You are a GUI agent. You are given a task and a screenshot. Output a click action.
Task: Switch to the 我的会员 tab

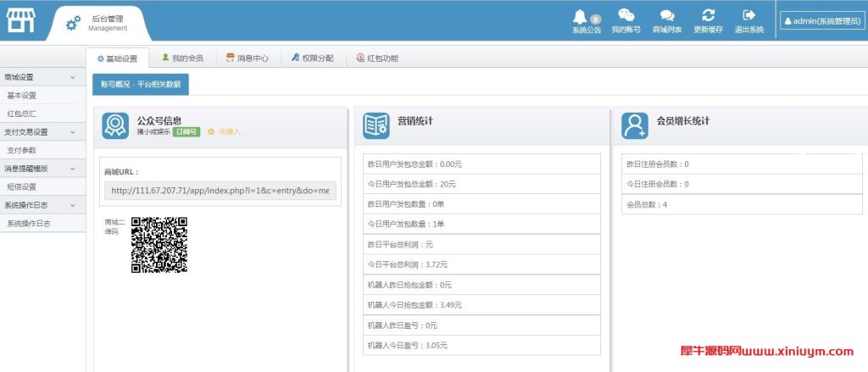182,58
